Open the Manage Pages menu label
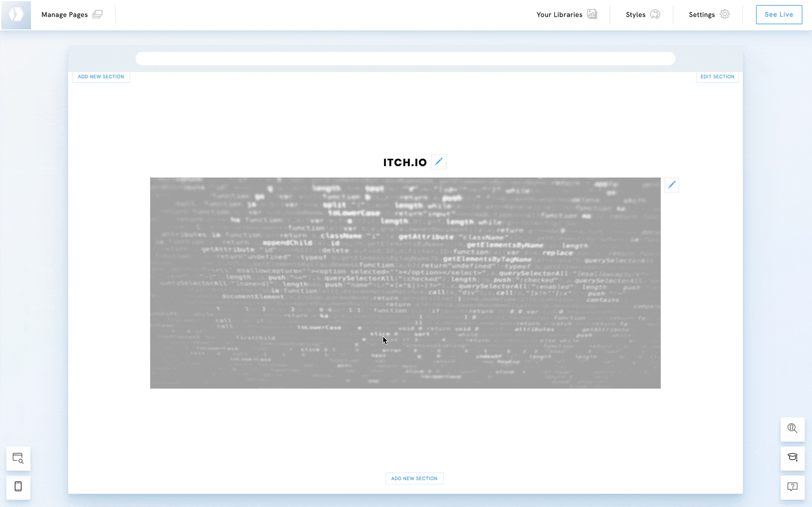This screenshot has width=812, height=507. pos(65,15)
